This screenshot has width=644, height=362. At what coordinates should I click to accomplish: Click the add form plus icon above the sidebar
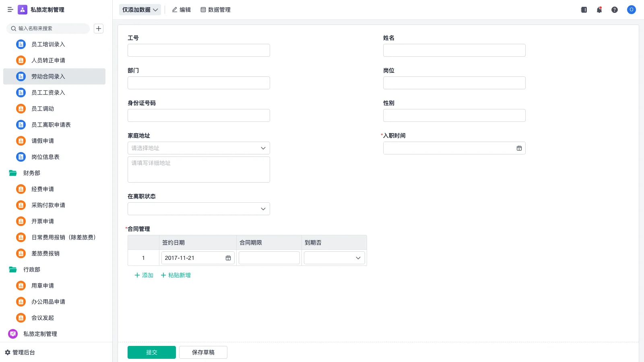(x=99, y=29)
